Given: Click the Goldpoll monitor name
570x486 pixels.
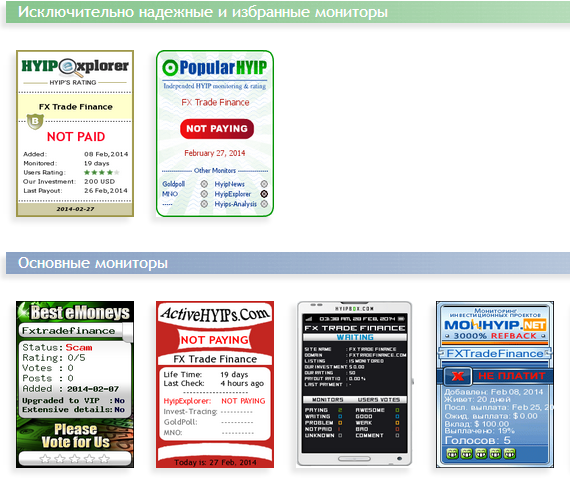Looking at the screenshot, I should tap(173, 184).
